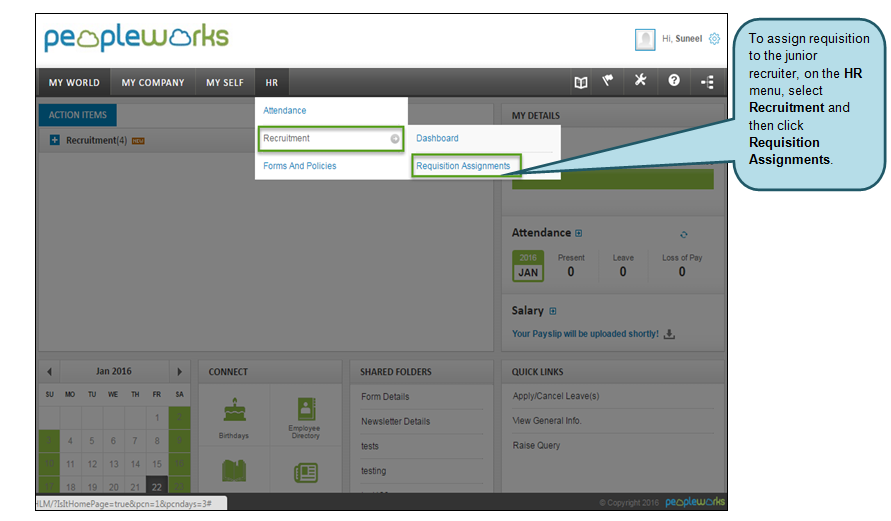
Task: Click the Present count value in Attendance
Action: tap(571, 272)
